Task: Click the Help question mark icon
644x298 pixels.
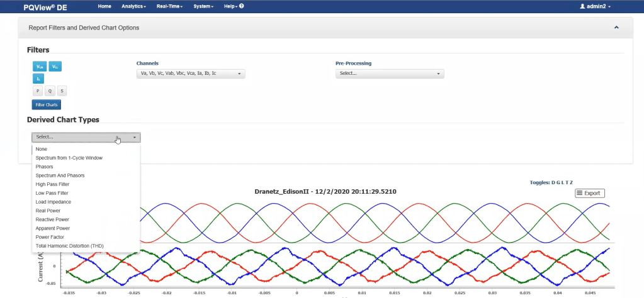Action: (x=242, y=6)
